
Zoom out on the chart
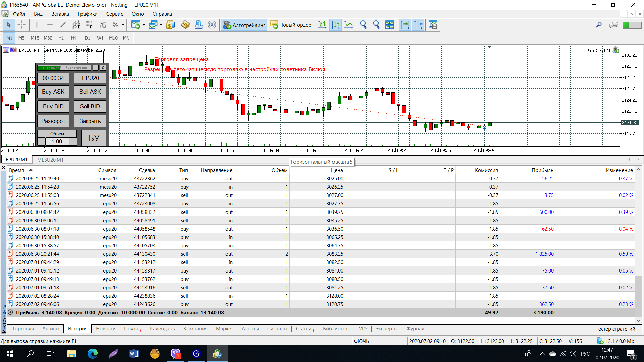tap(376, 25)
